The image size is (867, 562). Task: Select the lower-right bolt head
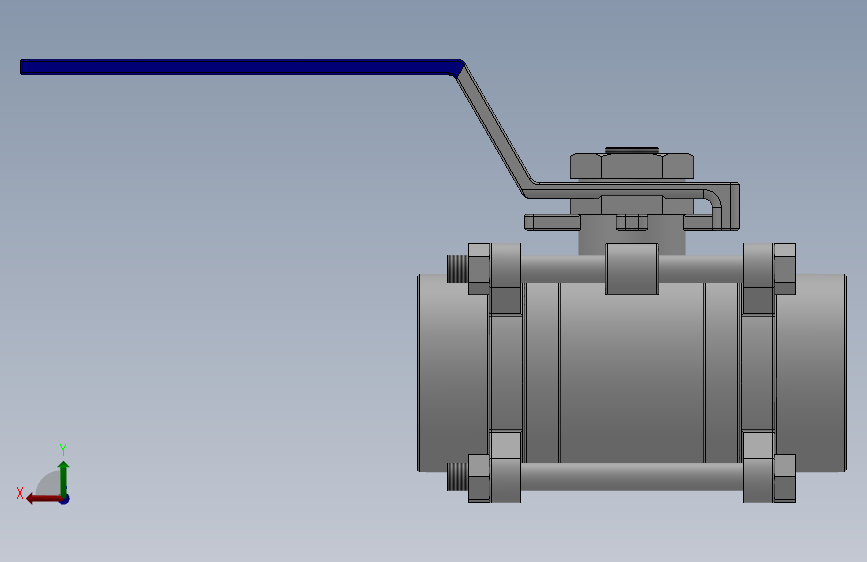tap(785, 478)
